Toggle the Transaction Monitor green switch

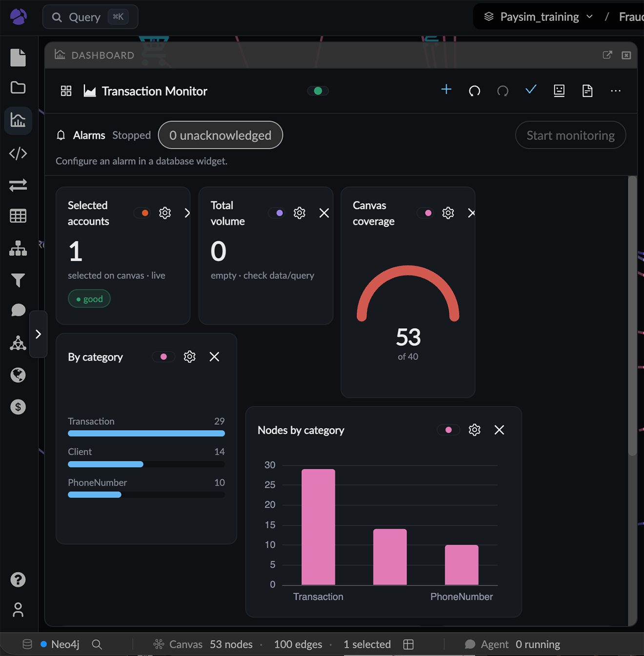pyautogui.click(x=318, y=91)
